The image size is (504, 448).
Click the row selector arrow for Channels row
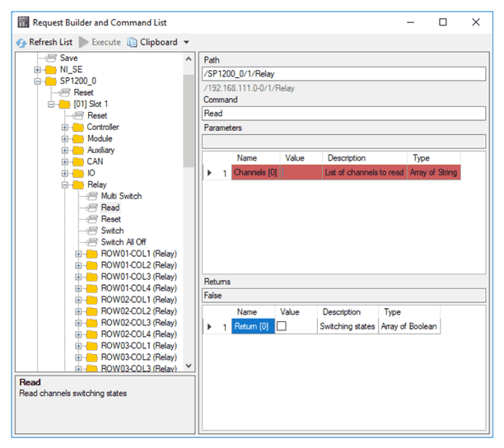pos(209,173)
